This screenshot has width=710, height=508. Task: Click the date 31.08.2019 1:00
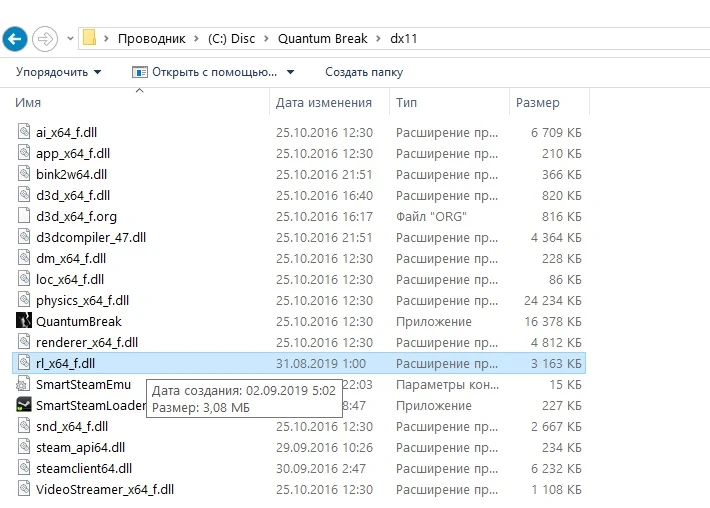pyautogui.click(x=321, y=364)
